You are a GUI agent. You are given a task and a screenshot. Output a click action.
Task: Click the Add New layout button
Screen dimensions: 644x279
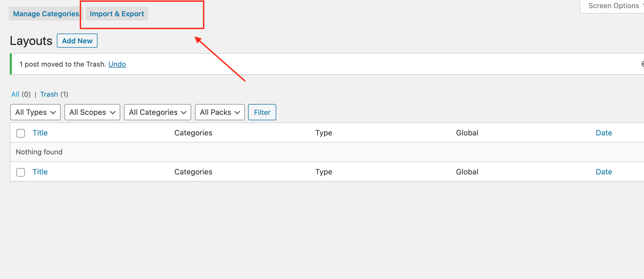(x=77, y=41)
